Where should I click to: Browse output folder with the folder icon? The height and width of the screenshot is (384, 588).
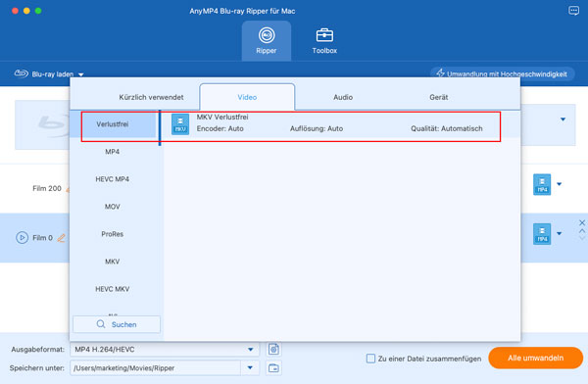point(273,368)
